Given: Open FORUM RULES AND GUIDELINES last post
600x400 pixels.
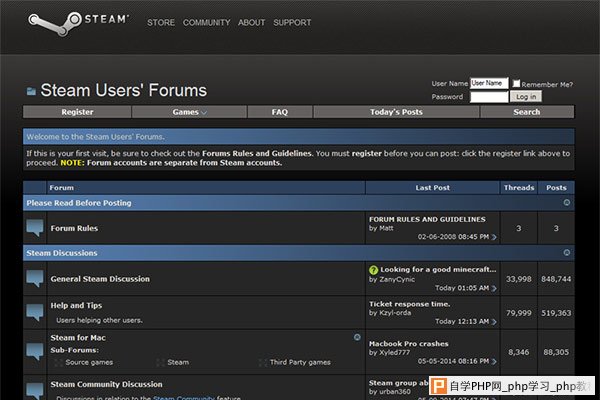Looking at the screenshot, I should point(427,219).
